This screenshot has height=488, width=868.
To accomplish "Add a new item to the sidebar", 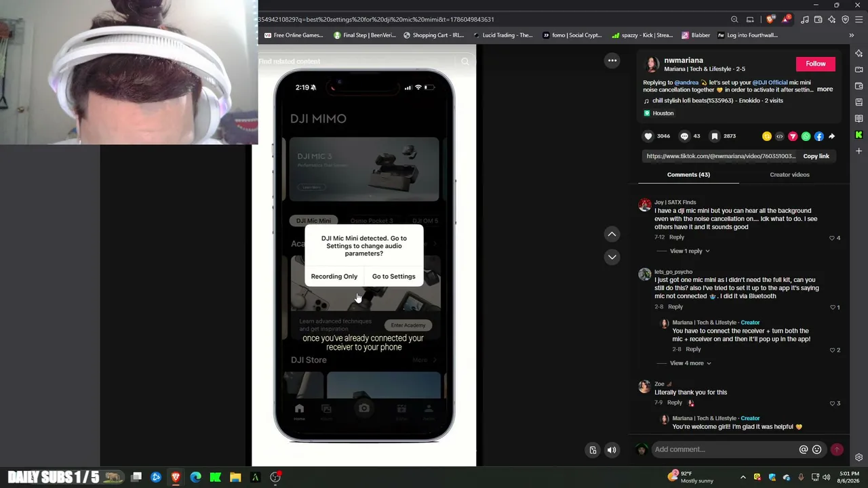I will [859, 151].
